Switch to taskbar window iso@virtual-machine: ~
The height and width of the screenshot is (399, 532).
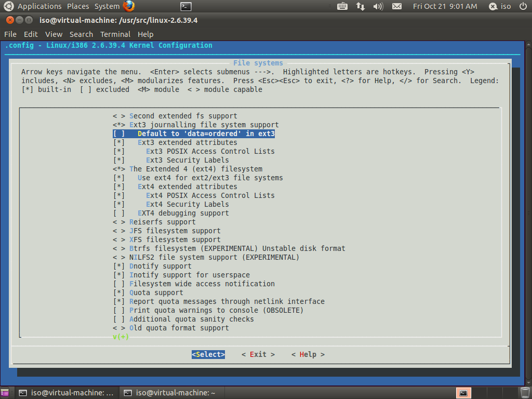point(171,393)
